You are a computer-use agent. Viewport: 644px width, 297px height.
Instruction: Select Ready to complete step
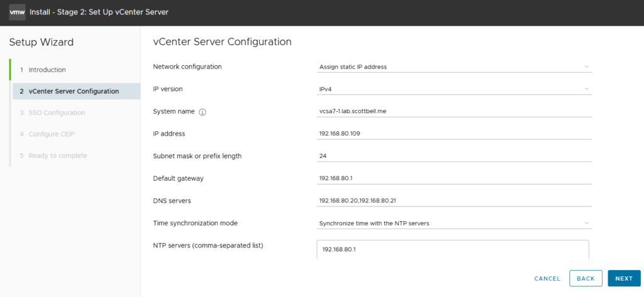[57, 155]
